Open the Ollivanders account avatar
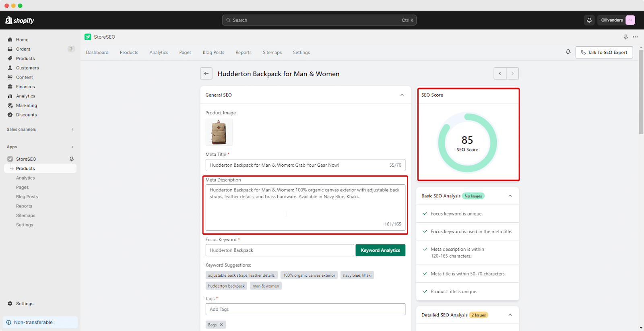The height and width of the screenshot is (331, 644). [630, 20]
